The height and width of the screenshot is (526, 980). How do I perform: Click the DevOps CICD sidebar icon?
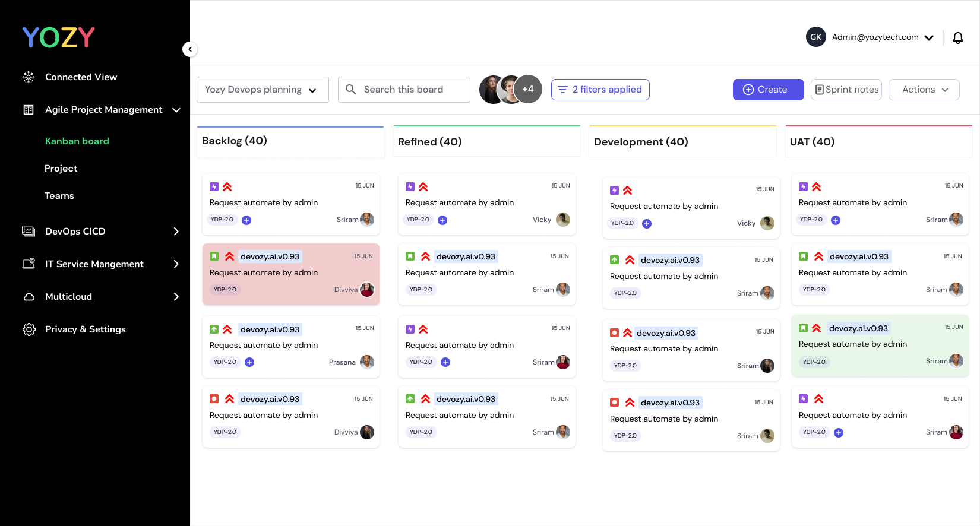point(29,232)
